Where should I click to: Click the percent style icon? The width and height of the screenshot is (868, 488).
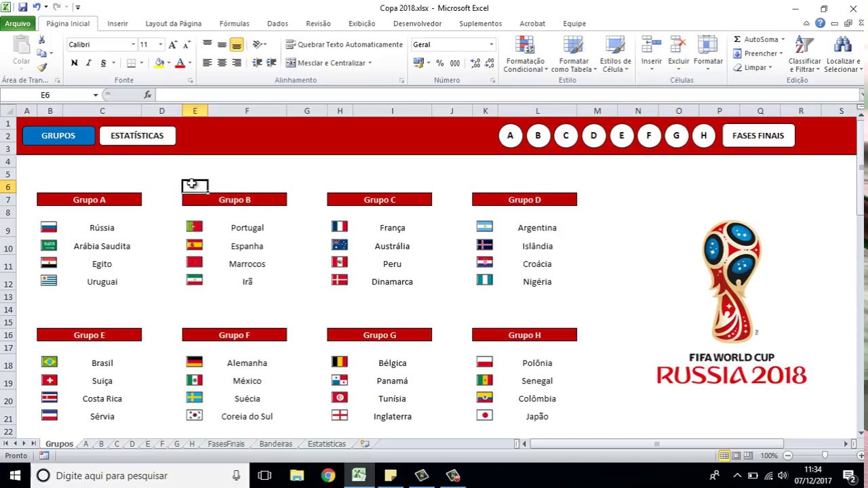pos(440,63)
